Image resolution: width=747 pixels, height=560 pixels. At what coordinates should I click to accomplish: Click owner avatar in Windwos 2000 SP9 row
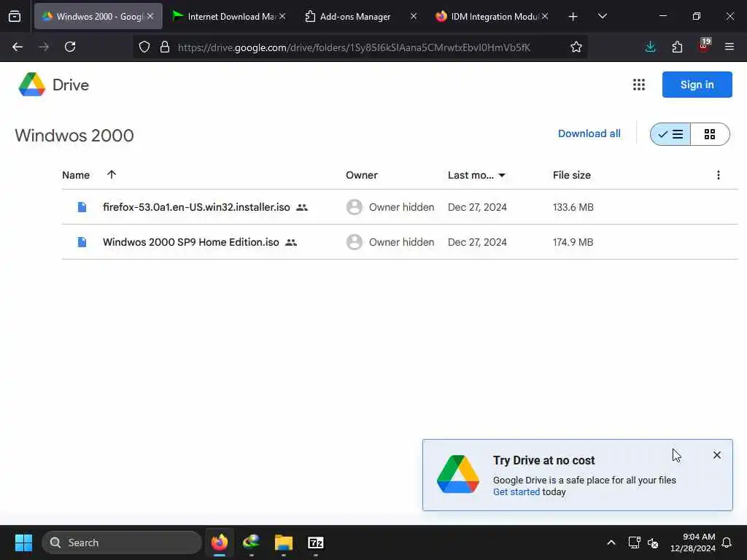pos(354,242)
